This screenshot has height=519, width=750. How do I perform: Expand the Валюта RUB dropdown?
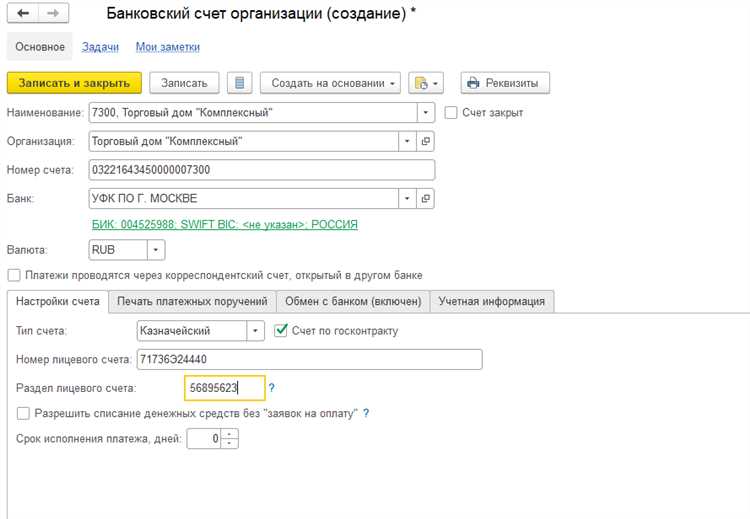coord(156,249)
